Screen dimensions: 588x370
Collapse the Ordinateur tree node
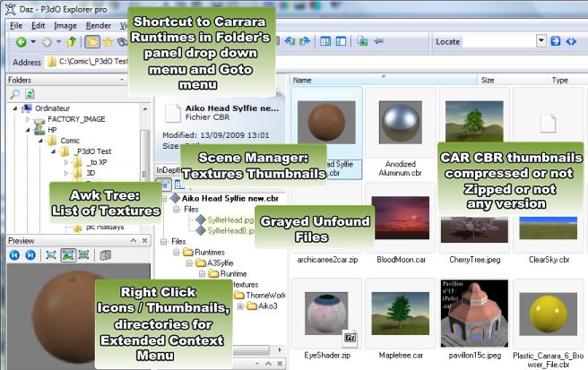15,108
